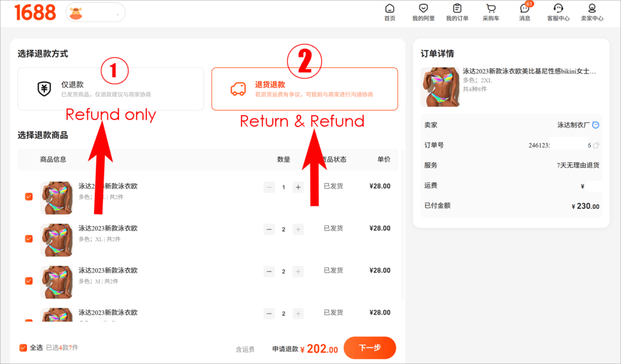Copy the order number via copy icon
The height and width of the screenshot is (364, 621).
pos(596,145)
